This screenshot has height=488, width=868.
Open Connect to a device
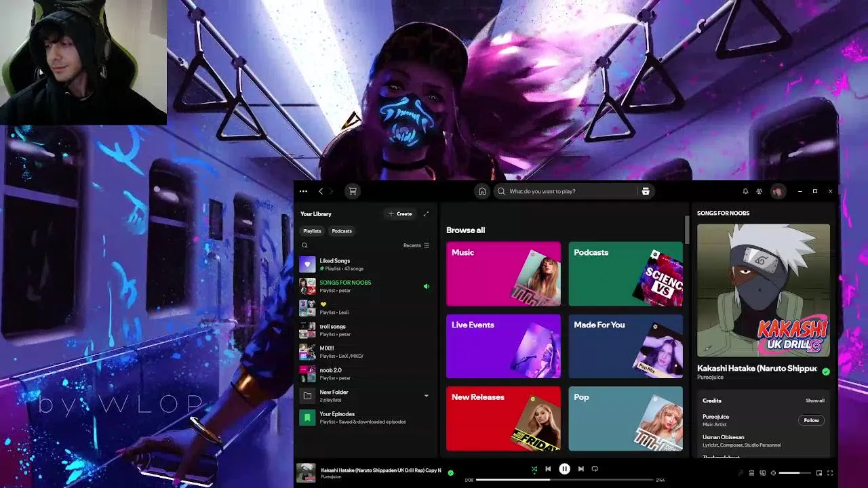pos(762,473)
